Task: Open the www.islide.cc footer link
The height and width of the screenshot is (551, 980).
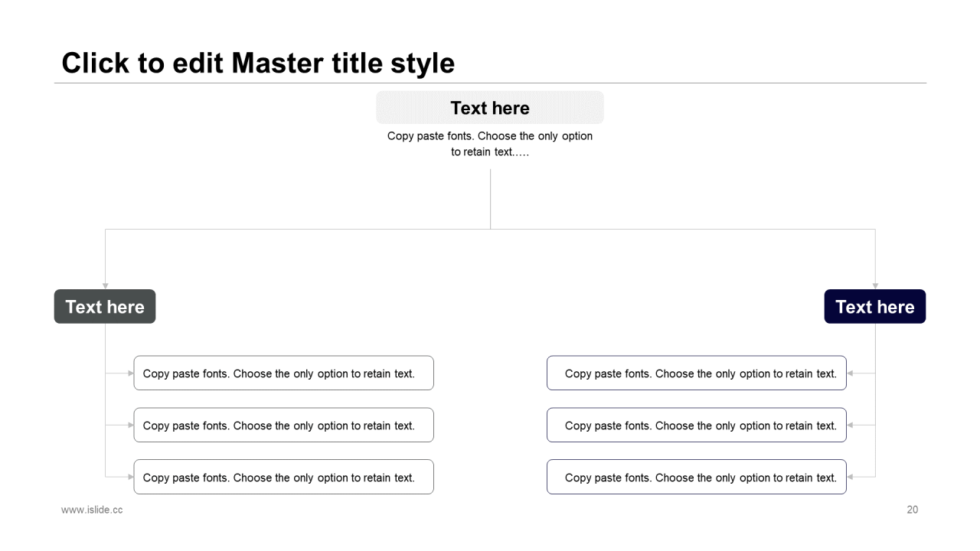Action: (92, 510)
